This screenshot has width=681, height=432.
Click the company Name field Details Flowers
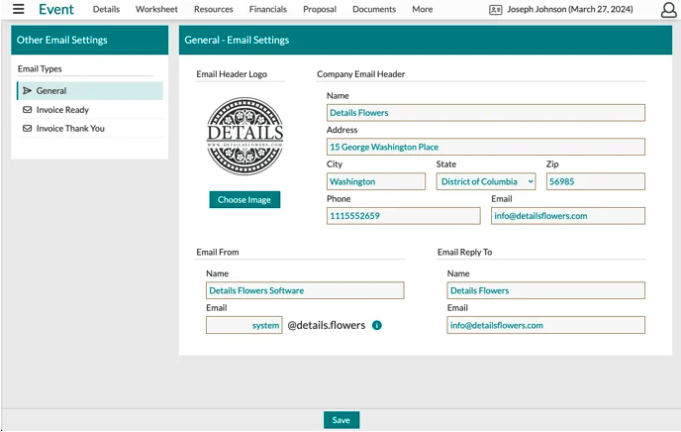[486, 113]
